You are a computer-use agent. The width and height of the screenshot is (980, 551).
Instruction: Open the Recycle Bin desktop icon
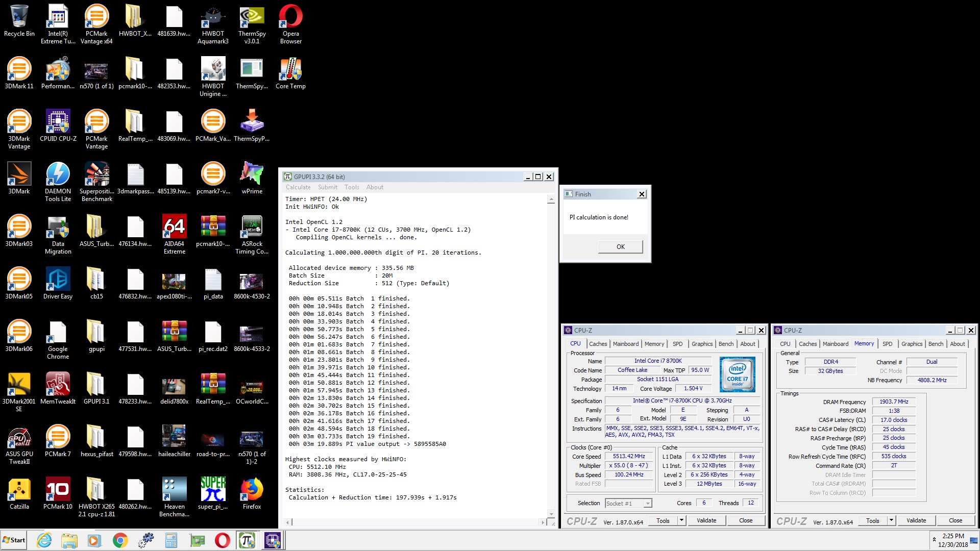pyautogui.click(x=19, y=21)
